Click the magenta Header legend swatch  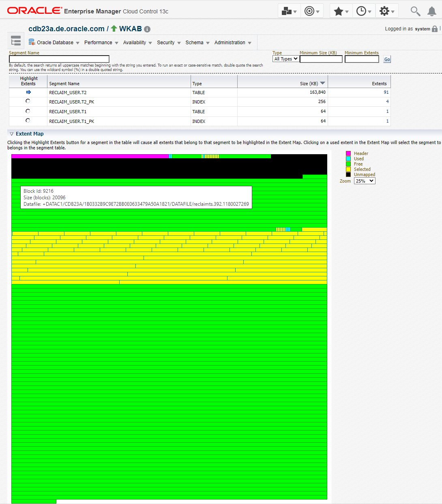[x=348, y=153]
